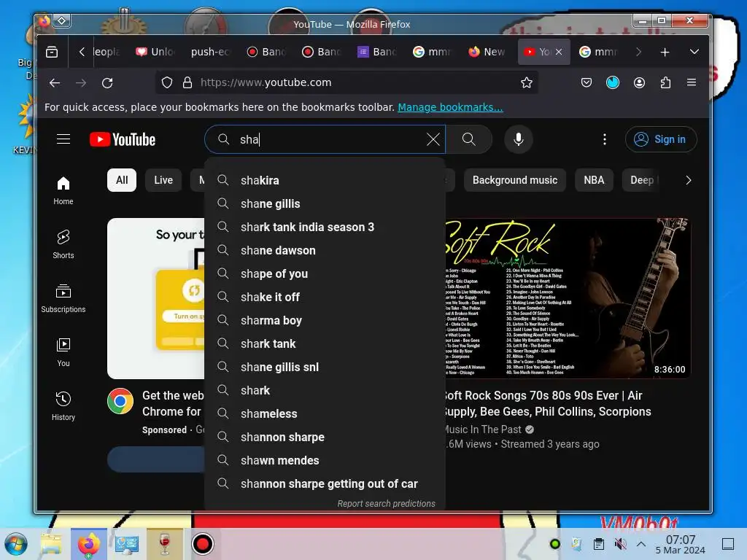Open the Windows Start button
This screenshot has height=560, width=747.
click(x=16, y=544)
